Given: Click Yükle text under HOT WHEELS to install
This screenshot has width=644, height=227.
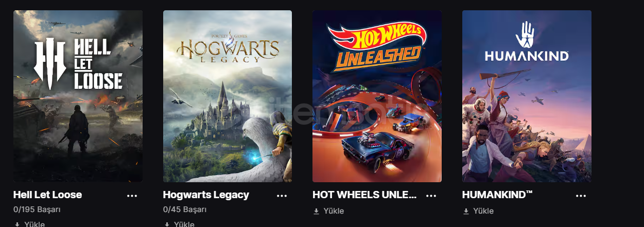Looking at the screenshot, I should (x=334, y=211).
